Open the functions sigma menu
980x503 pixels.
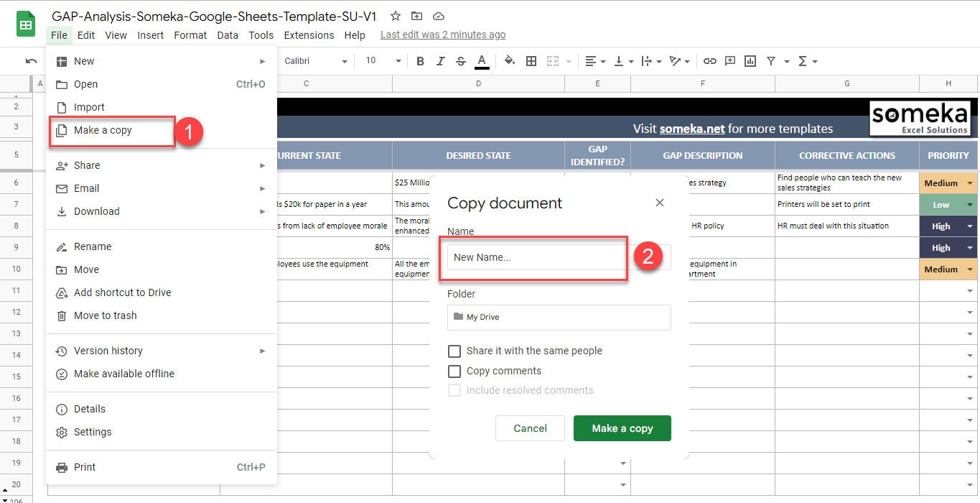point(807,61)
